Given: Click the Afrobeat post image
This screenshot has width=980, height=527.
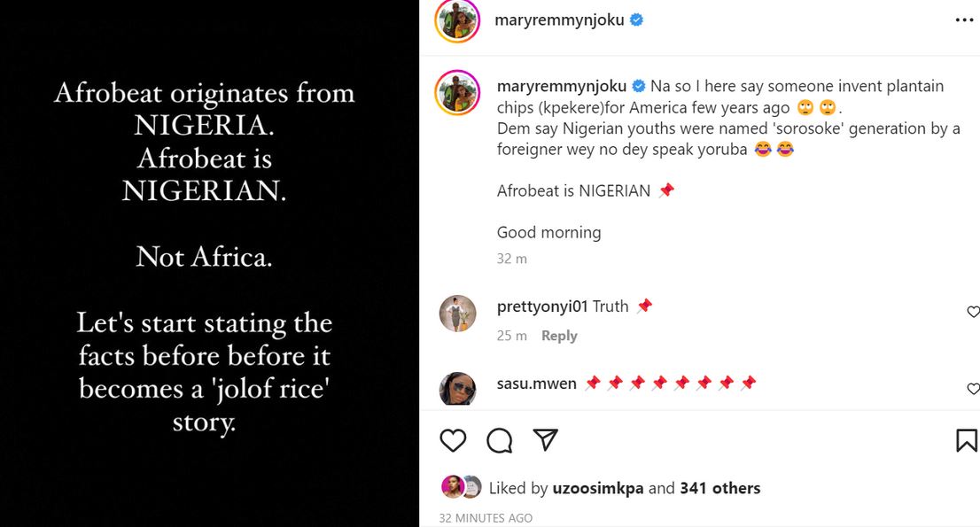Looking at the screenshot, I should click(209, 263).
